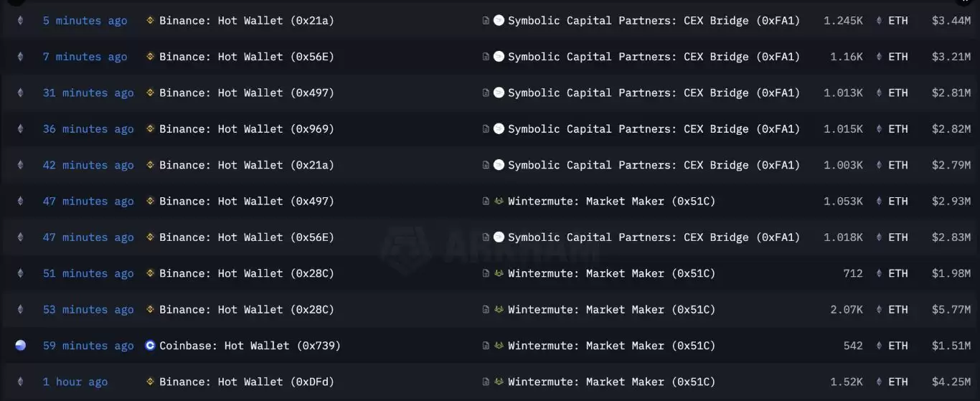The height and width of the screenshot is (401, 980).
Task: Click the ETH token icon in the $3.21M row
Action: tap(879, 57)
